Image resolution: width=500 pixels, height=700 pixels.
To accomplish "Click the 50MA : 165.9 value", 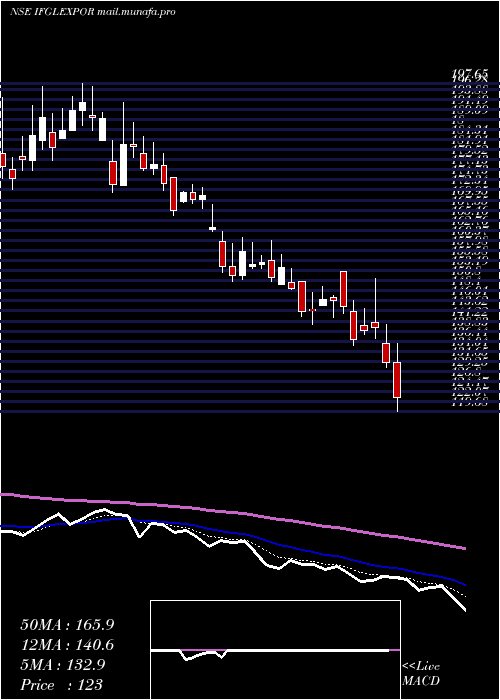I will point(67,625).
